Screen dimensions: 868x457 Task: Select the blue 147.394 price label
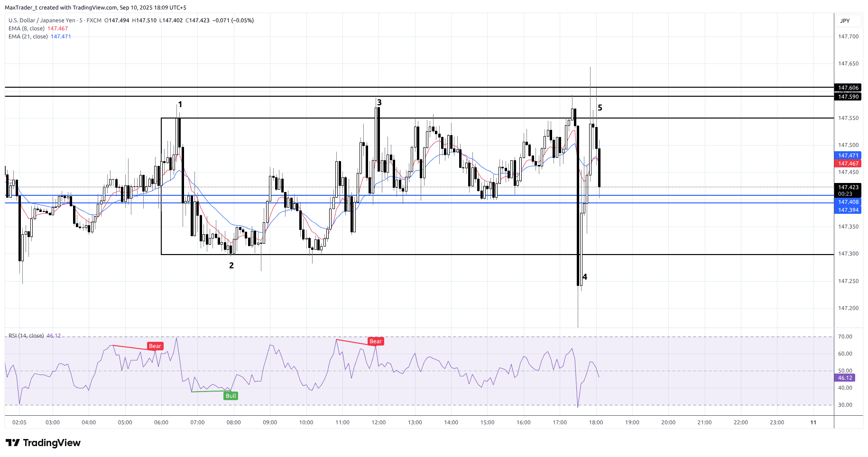click(848, 210)
